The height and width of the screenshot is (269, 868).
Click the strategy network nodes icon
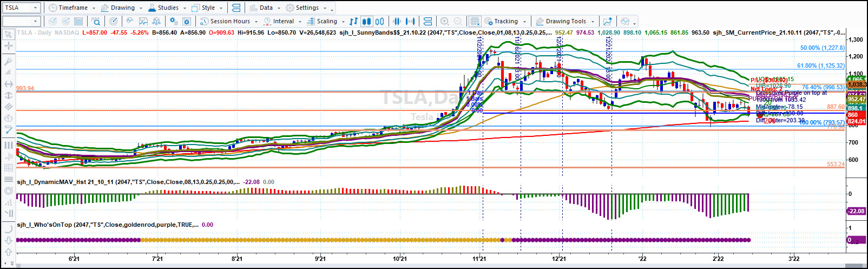(x=156, y=21)
